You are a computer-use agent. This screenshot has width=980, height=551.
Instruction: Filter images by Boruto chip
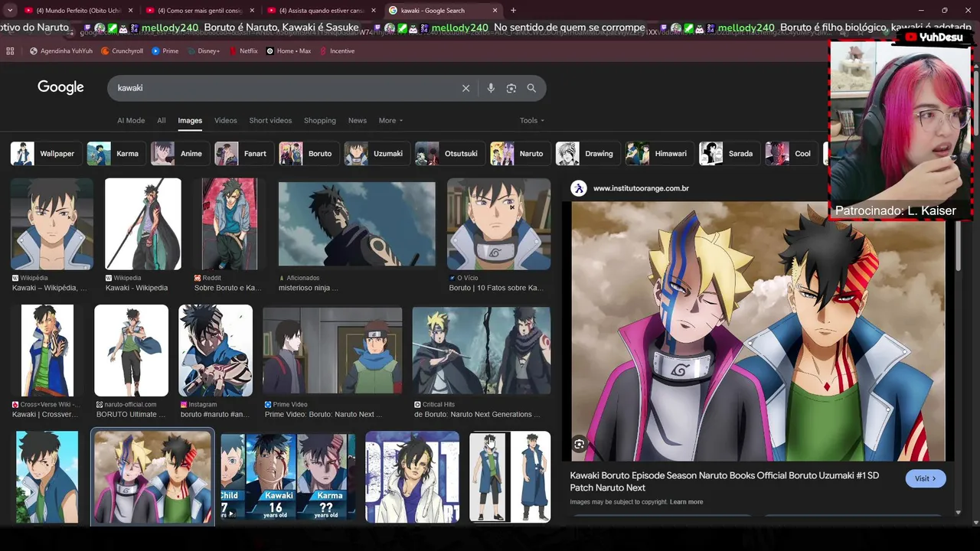point(309,154)
